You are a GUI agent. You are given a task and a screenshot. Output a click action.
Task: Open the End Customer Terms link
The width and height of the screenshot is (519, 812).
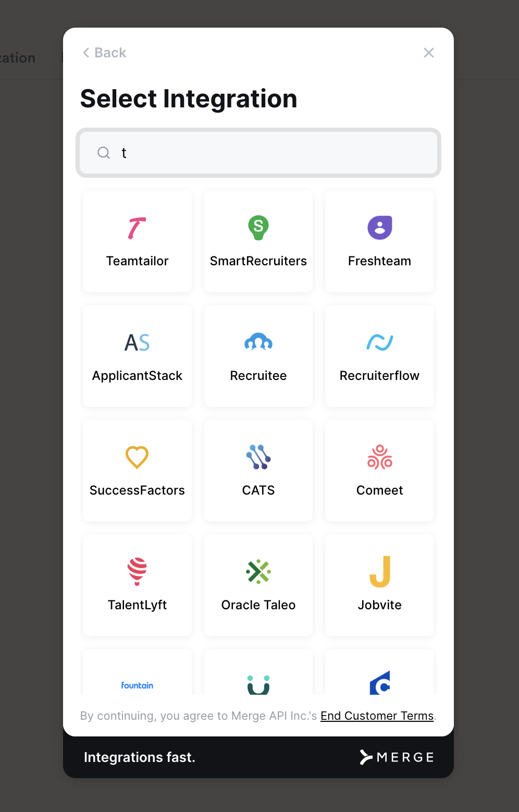pyautogui.click(x=377, y=716)
